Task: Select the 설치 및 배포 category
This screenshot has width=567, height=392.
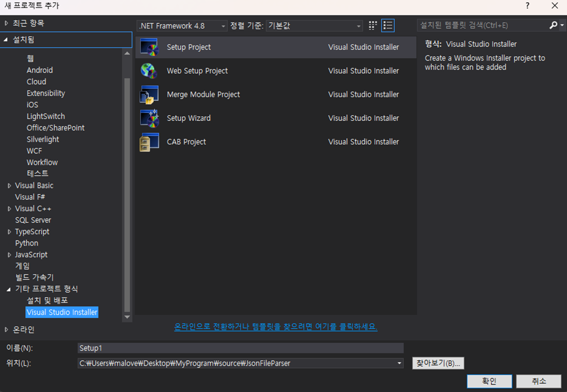Action: pyautogui.click(x=47, y=300)
